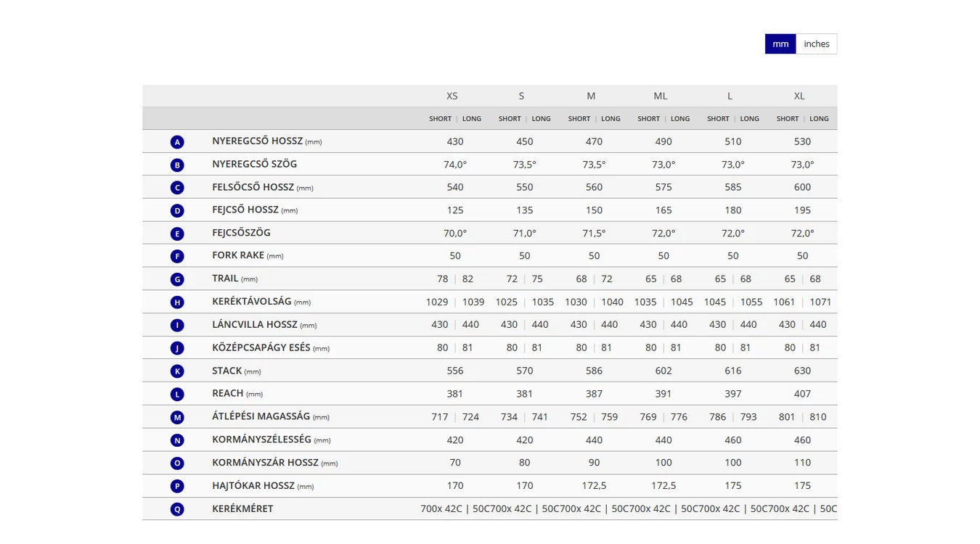Click the NYEREGCSŐ SZÖG row label

coord(255,164)
